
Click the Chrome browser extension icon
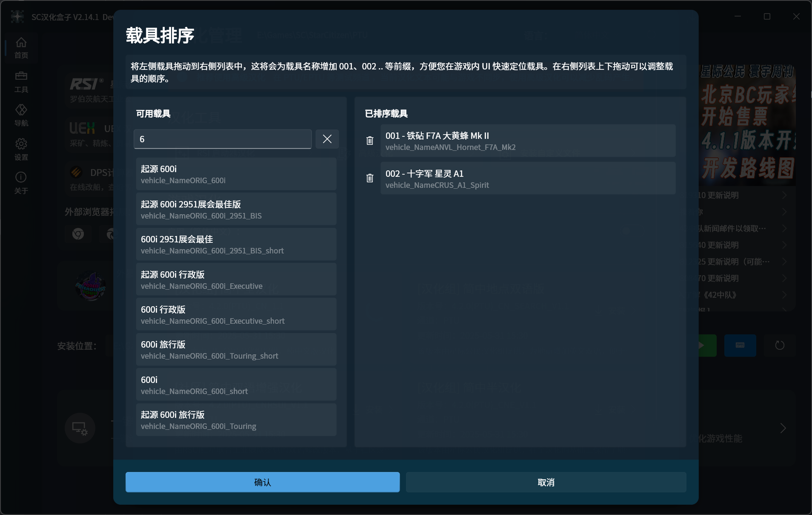(x=78, y=234)
